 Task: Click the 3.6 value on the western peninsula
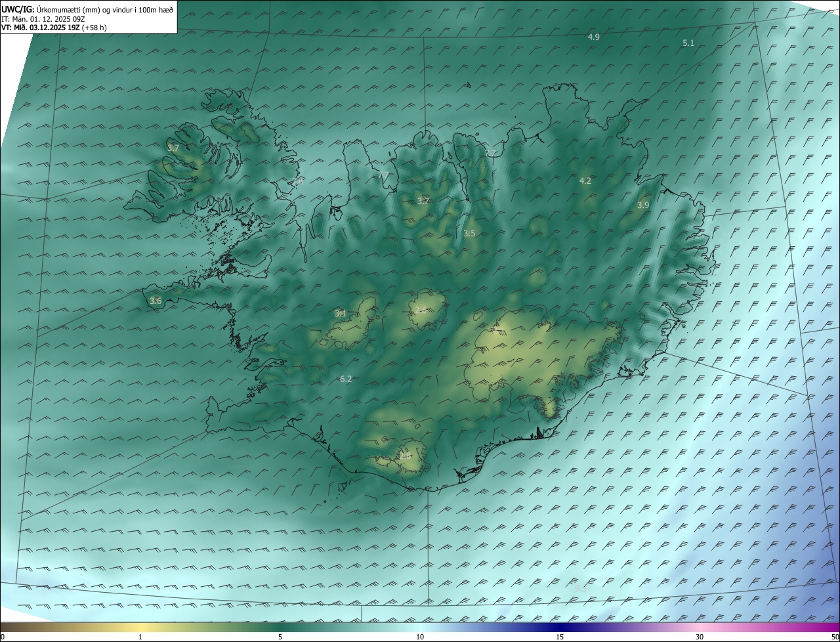coord(156,301)
